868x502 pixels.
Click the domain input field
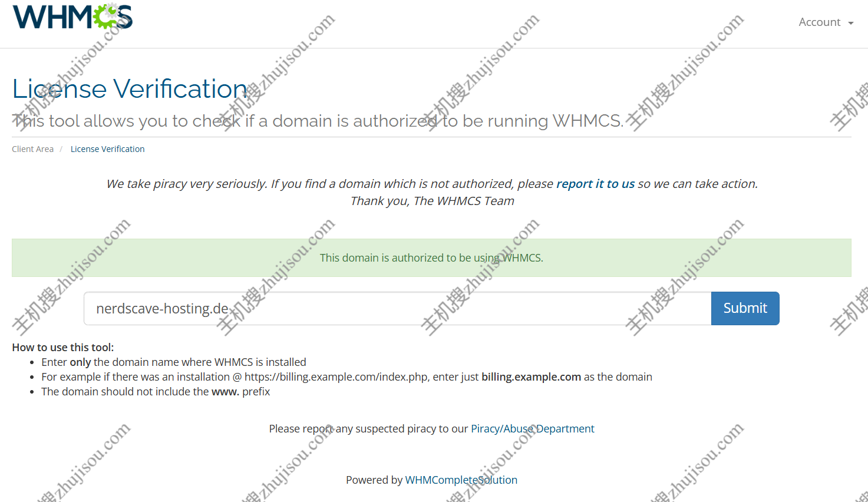click(397, 308)
